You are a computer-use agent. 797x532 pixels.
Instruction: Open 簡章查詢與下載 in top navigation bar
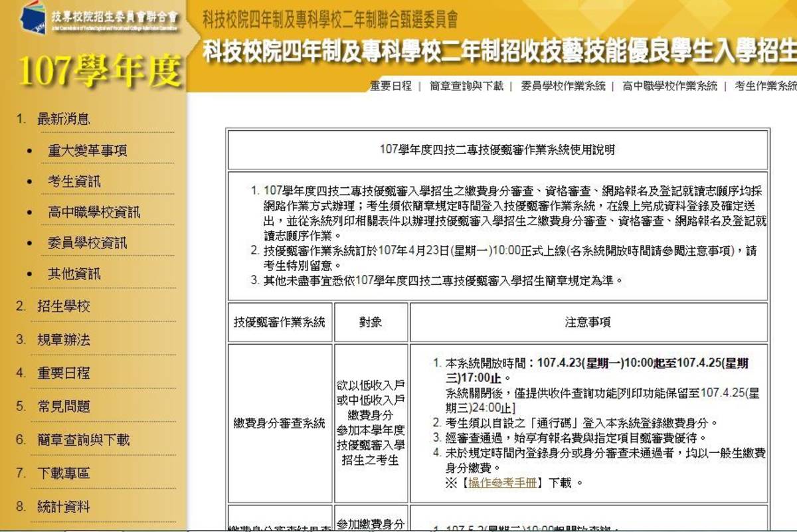coord(466,86)
